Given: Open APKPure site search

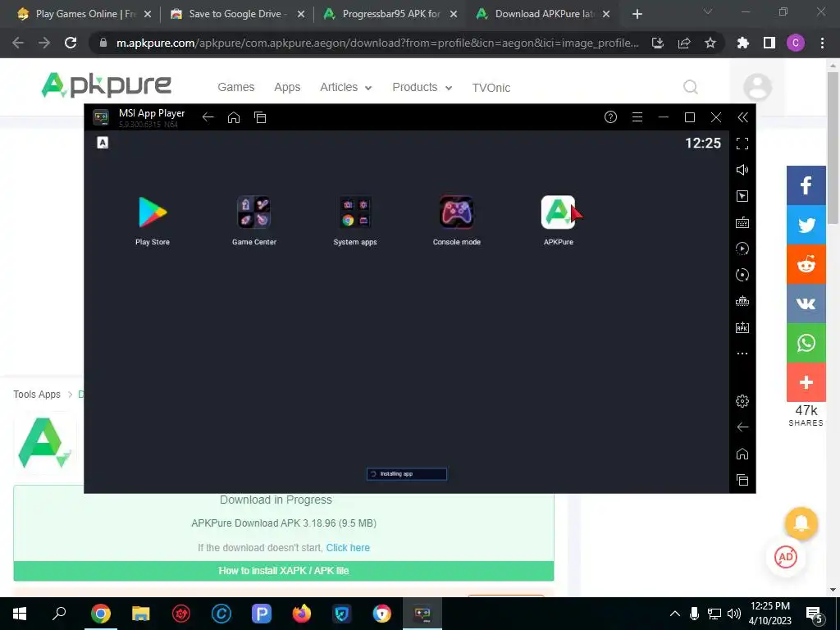Looking at the screenshot, I should [691, 87].
